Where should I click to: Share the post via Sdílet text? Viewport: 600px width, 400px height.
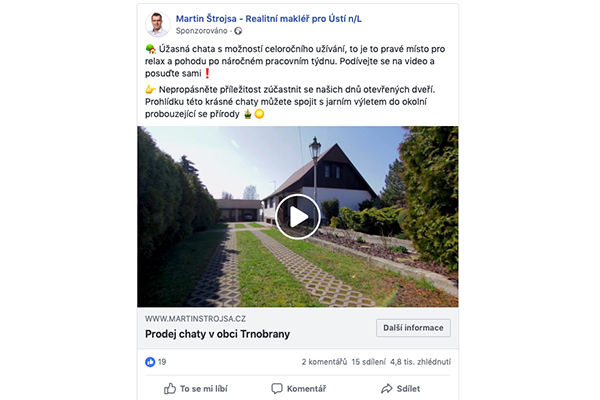pyautogui.click(x=408, y=389)
